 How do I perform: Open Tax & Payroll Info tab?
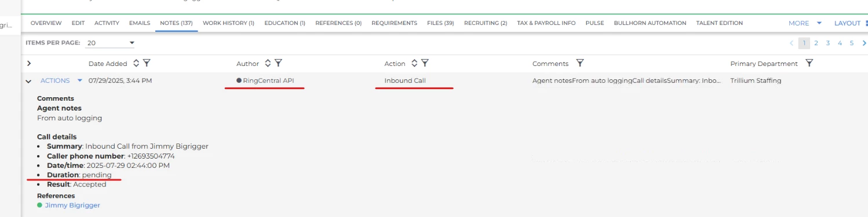point(546,23)
